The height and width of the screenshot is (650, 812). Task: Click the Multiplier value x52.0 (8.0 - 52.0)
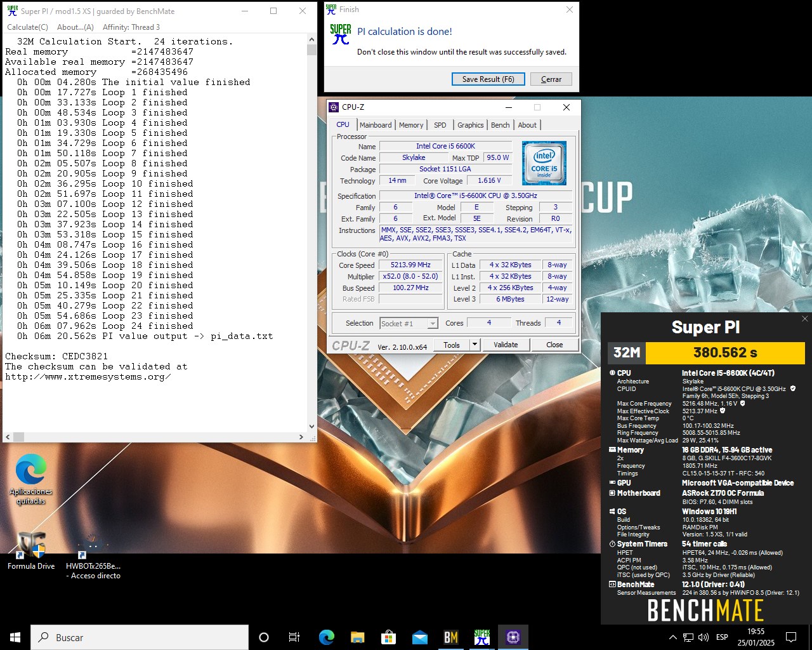pos(410,277)
